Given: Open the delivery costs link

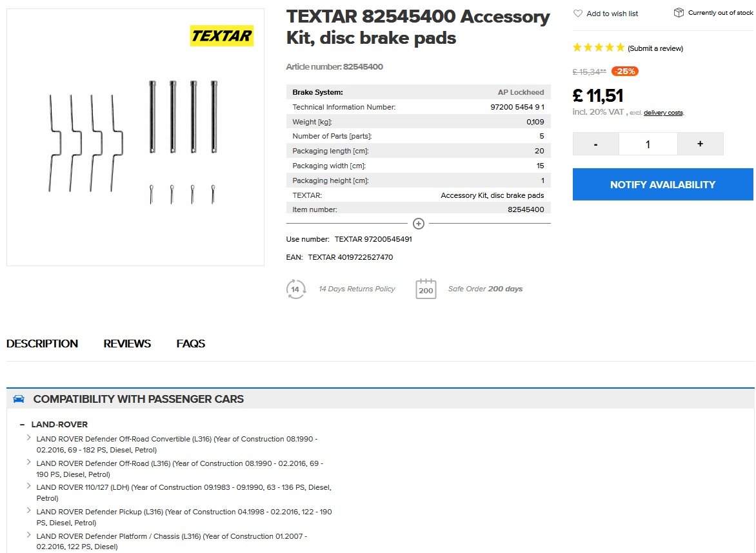Looking at the screenshot, I should click(x=663, y=113).
